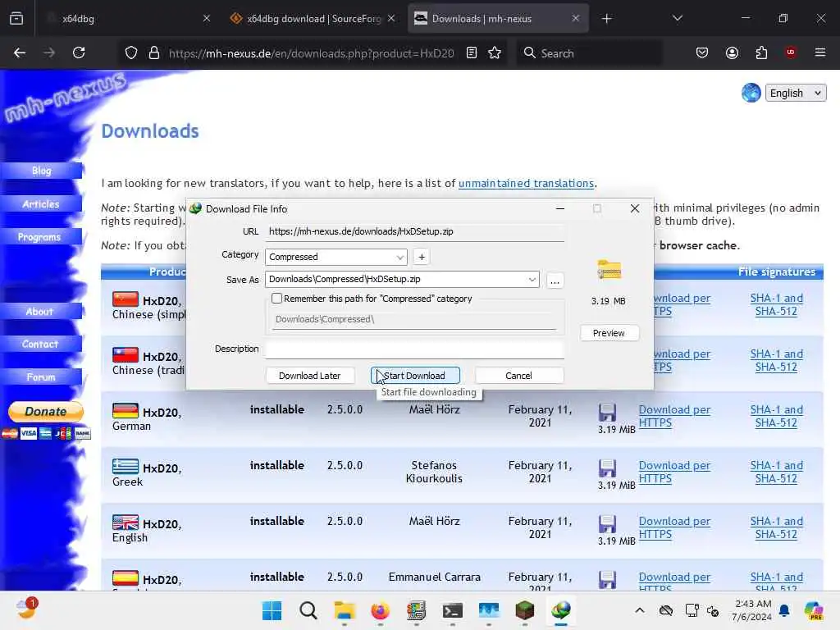Screen dimensions: 840x630
Task: Click the English HxD20 floppy disk download icon
Action: (607, 524)
